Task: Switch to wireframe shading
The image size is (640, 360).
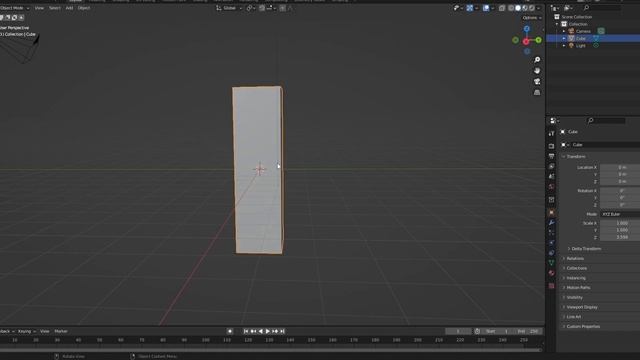Action: point(511,8)
